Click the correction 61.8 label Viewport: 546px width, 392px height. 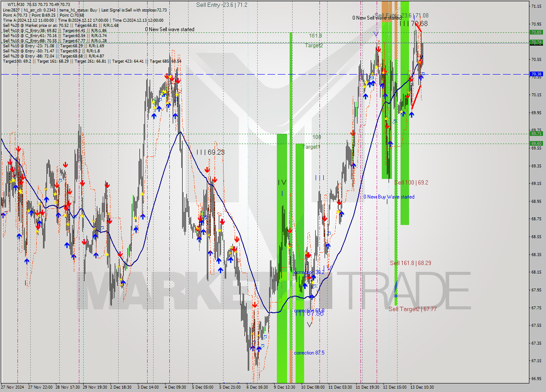[309, 311]
